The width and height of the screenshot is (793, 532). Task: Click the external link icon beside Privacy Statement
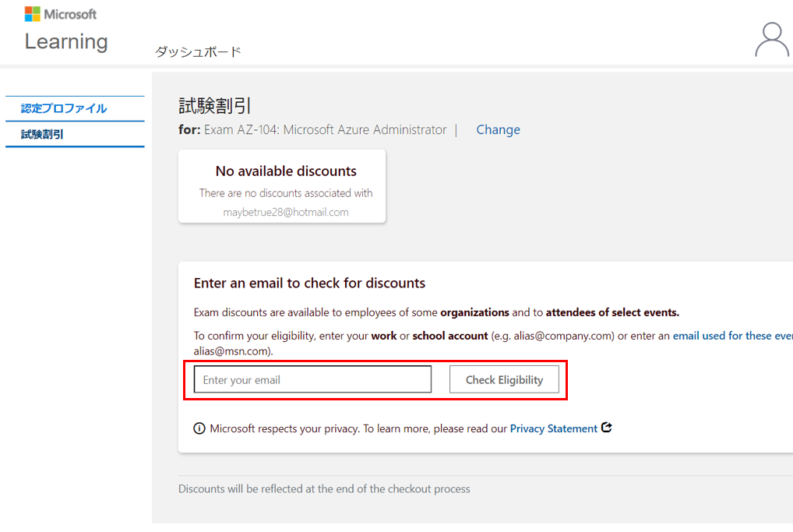[x=607, y=428]
